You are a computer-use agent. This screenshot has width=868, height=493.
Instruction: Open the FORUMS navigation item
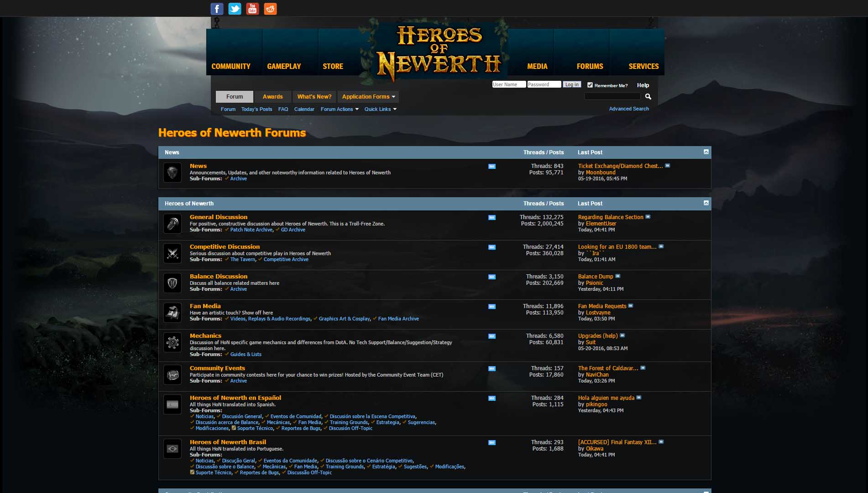click(x=590, y=66)
